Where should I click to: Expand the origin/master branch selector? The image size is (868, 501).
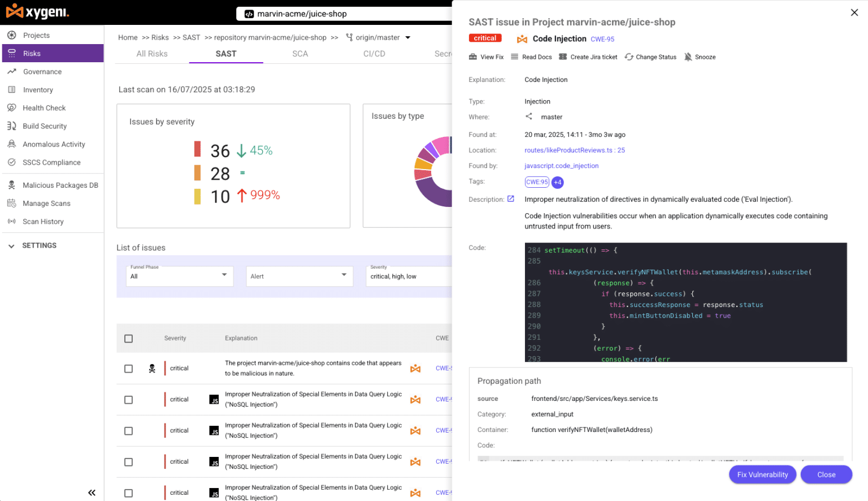tap(409, 37)
